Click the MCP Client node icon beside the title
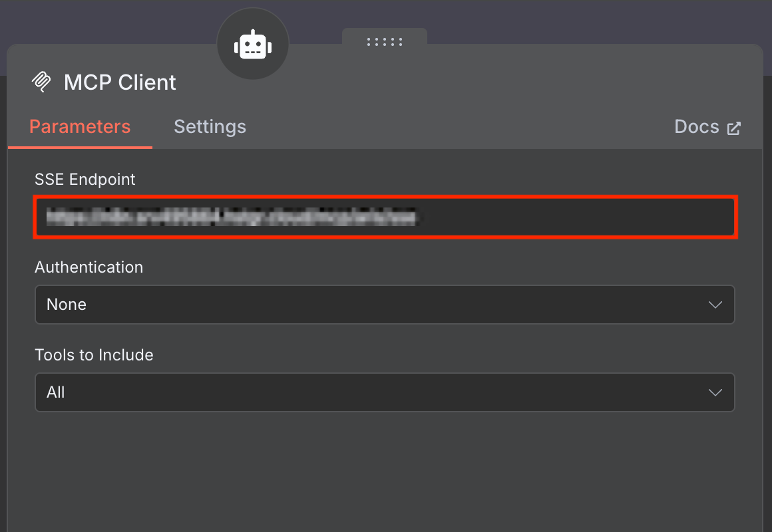Image resolution: width=772 pixels, height=532 pixels. click(x=41, y=81)
